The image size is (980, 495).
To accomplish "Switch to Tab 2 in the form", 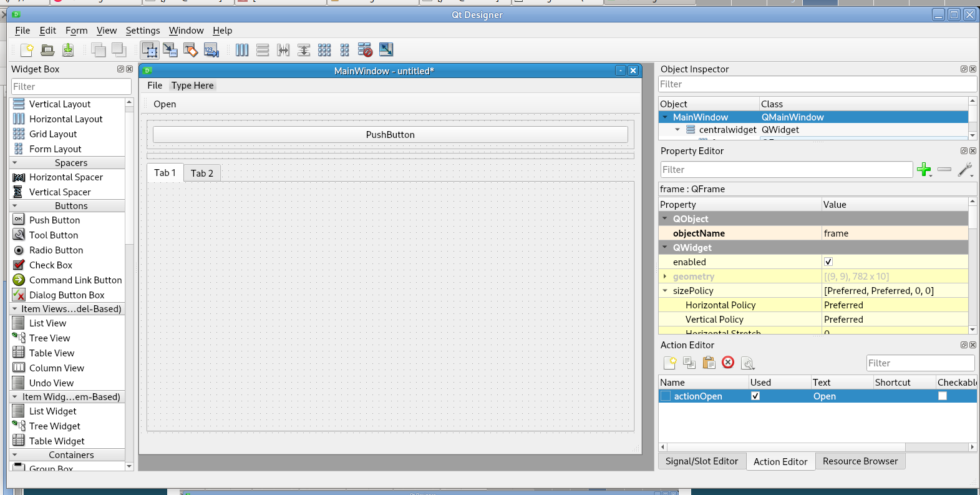I will pos(201,174).
